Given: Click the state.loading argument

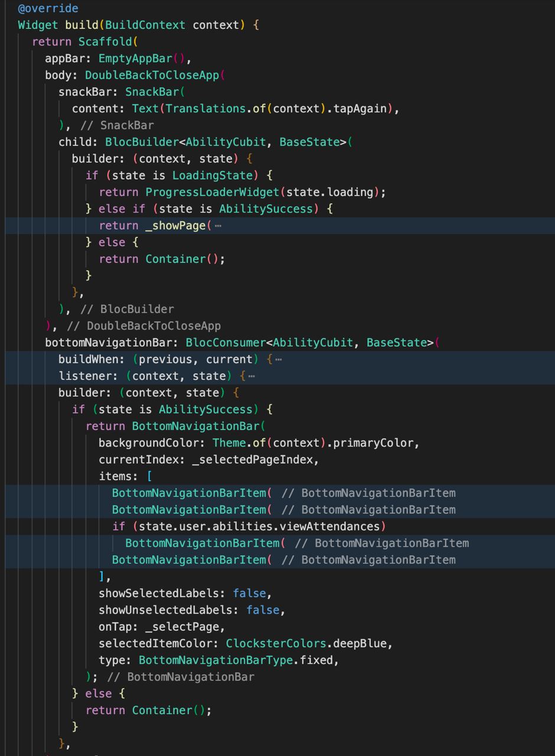Looking at the screenshot, I should click(x=330, y=192).
